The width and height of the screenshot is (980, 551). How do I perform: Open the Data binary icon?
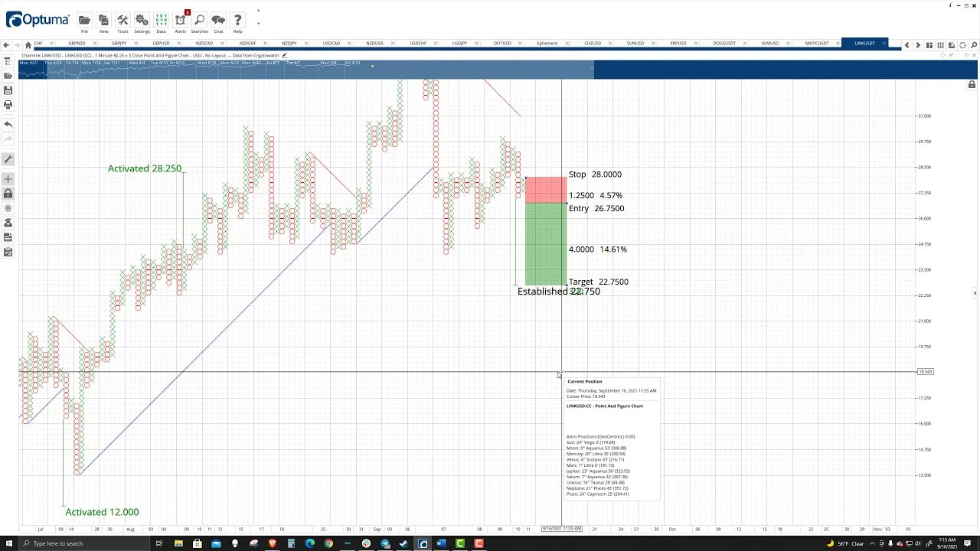pyautogui.click(x=161, y=21)
